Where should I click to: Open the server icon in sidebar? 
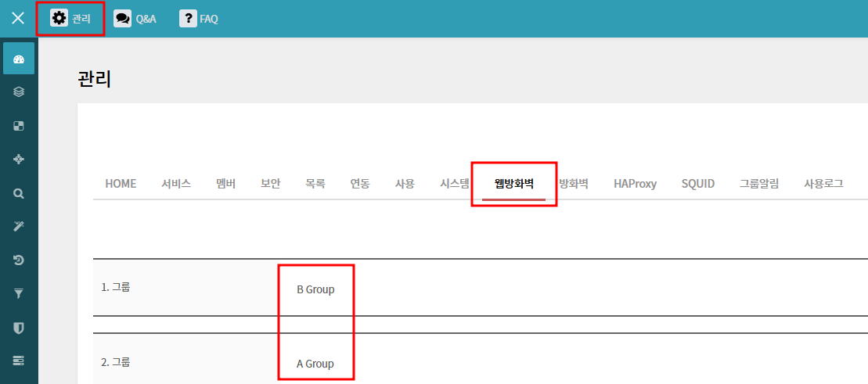click(19, 361)
